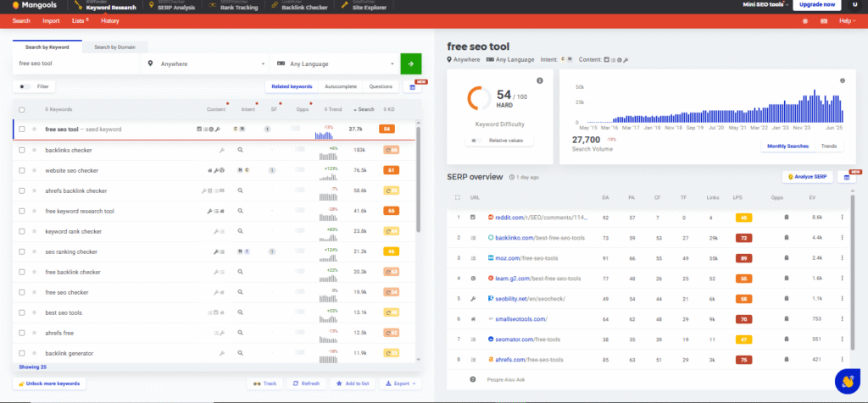Click the Keyword Difficulty 54 gauge ring
The width and height of the screenshot is (868, 403).
click(x=478, y=97)
